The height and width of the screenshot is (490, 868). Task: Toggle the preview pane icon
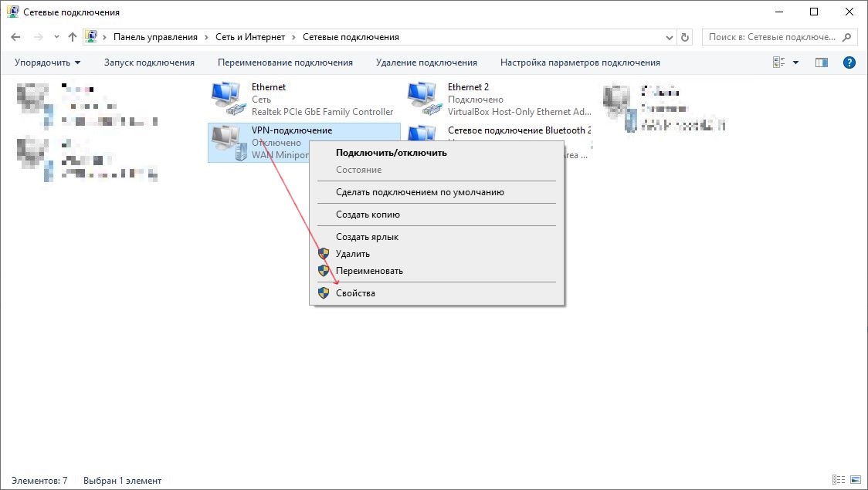click(x=822, y=63)
